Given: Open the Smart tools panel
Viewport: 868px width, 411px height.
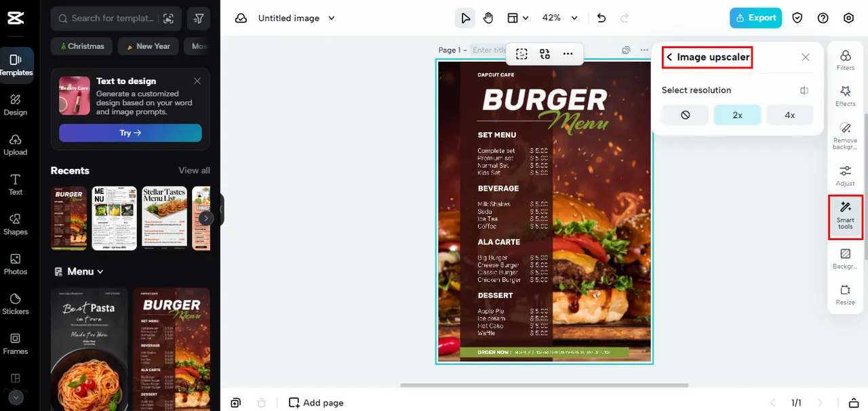Looking at the screenshot, I should (x=845, y=216).
